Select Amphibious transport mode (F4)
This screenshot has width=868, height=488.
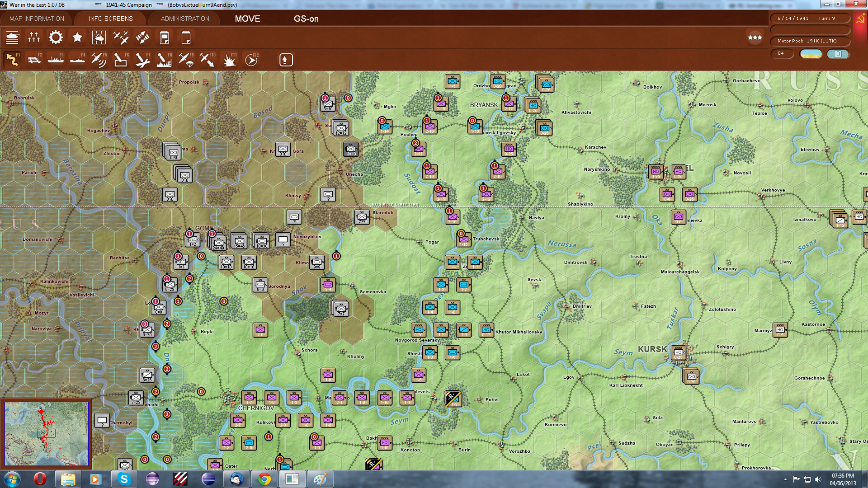tap(77, 60)
